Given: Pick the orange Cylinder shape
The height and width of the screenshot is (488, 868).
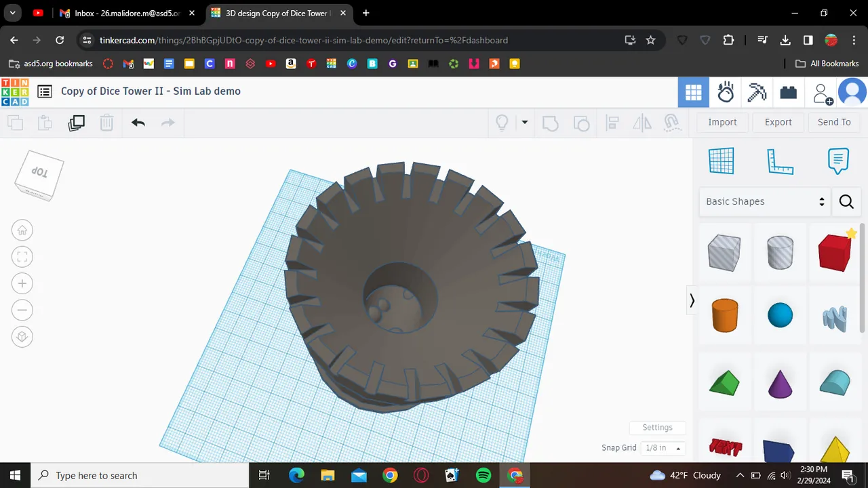Looking at the screenshot, I should (725, 315).
